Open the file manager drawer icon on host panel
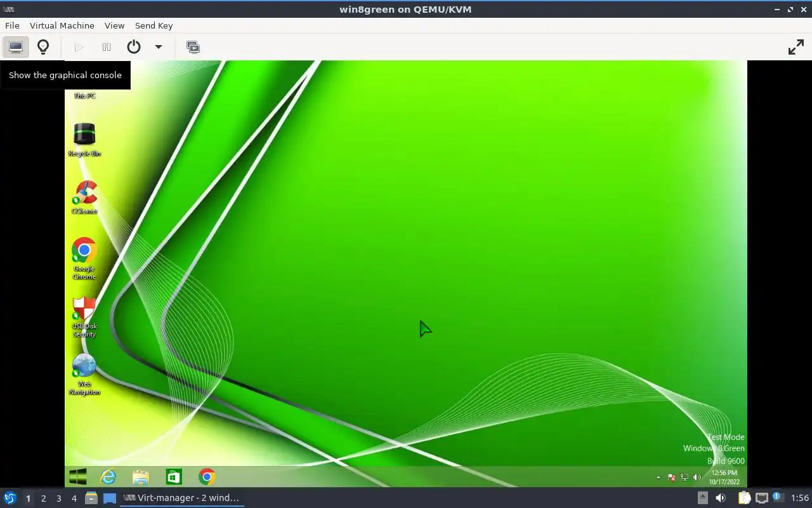Viewport: 812px width, 508px height. pos(91,498)
